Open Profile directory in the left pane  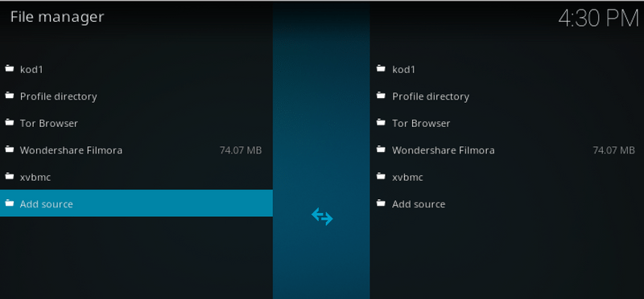pyautogui.click(x=136, y=96)
